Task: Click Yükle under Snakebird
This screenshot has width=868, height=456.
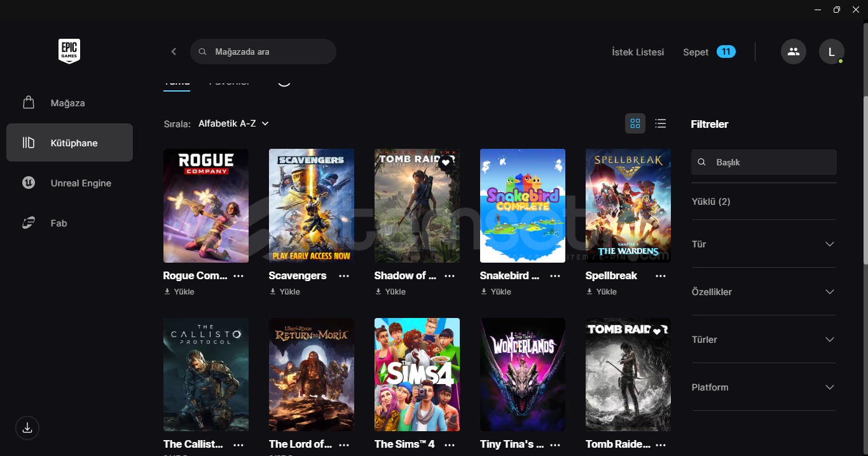Action: tap(496, 292)
